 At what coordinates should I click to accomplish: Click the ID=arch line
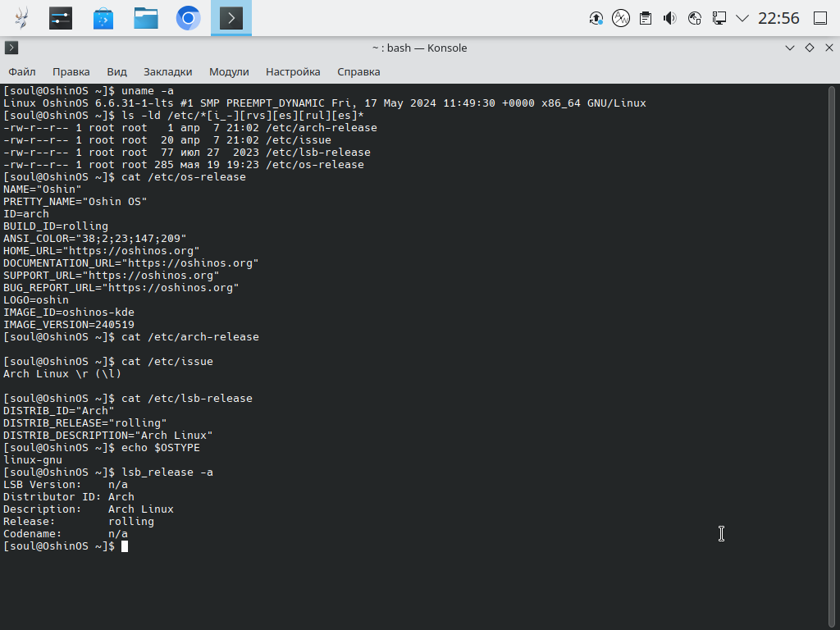tap(26, 214)
